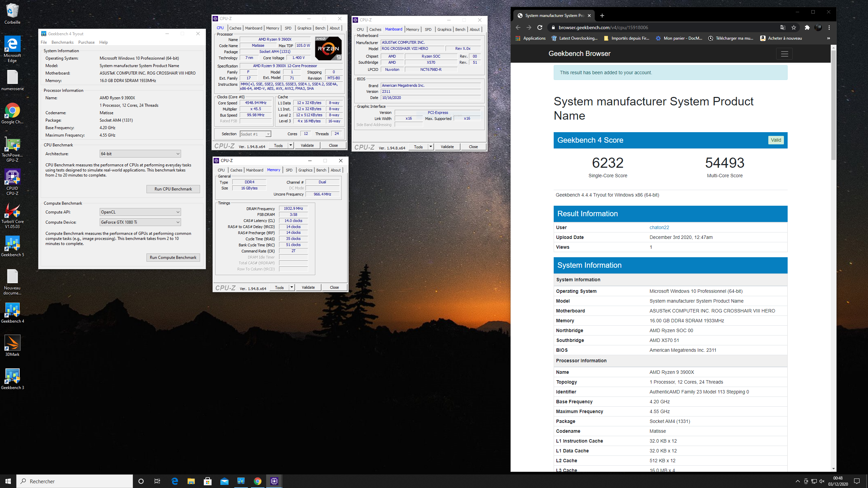Click the Chrome address bar URL
This screenshot has height=488, width=868.
[x=603, y=27]
